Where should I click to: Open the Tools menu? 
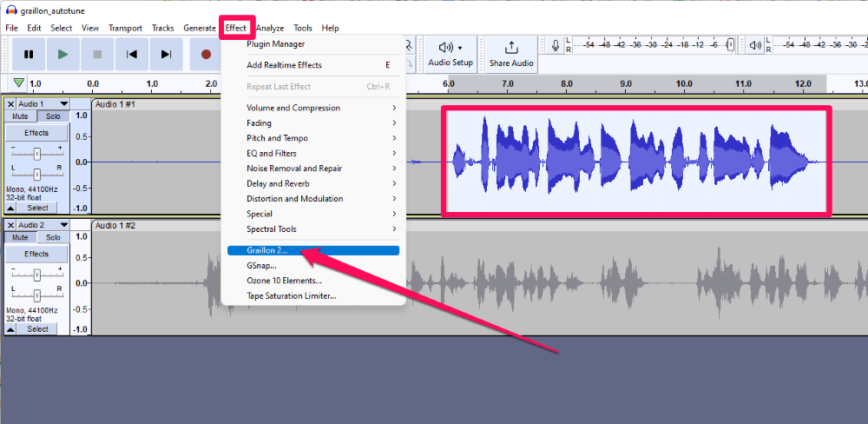point(303,28)
